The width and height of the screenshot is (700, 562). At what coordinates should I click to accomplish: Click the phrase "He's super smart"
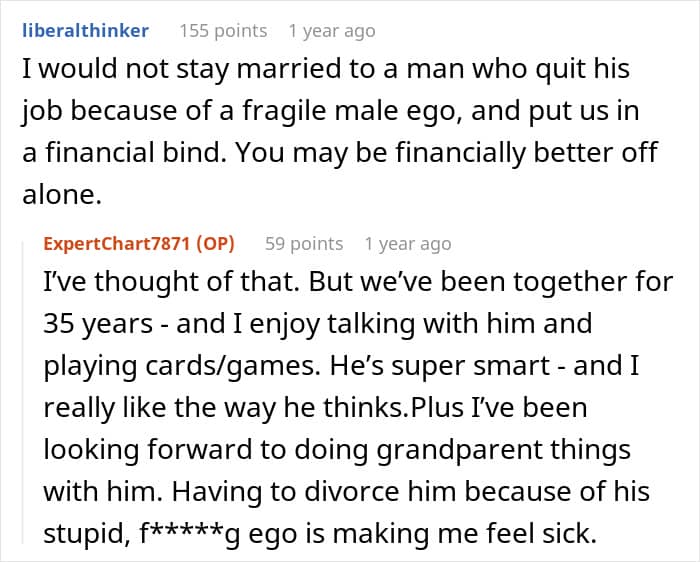tap(464, 366)
